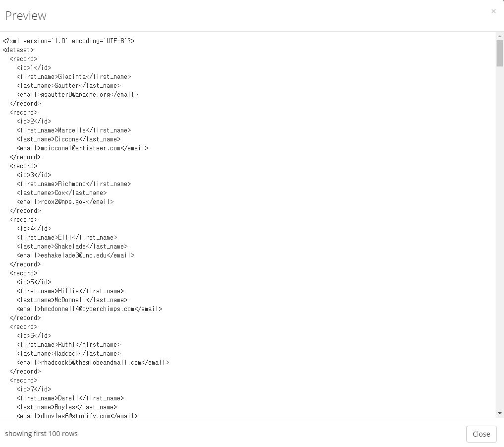
Task: Dismiss the Preview dialog with the X icon
Action: tap(494, 11)
